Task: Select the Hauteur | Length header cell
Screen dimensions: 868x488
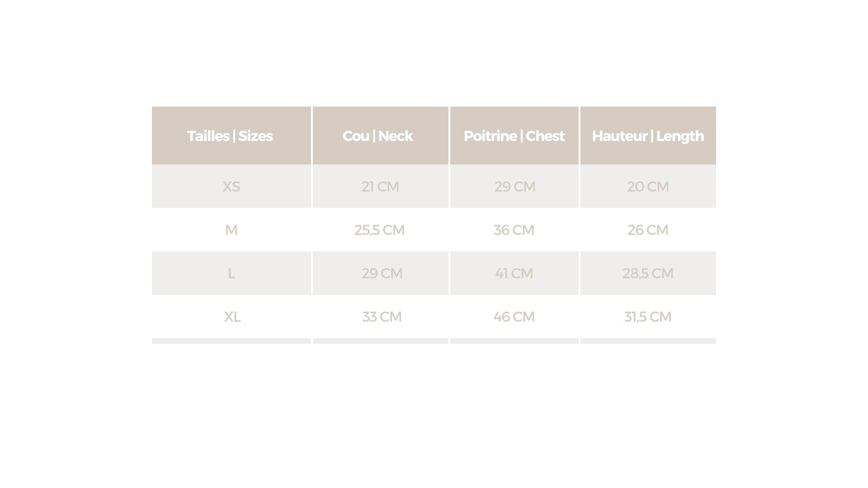Action: 648,136
